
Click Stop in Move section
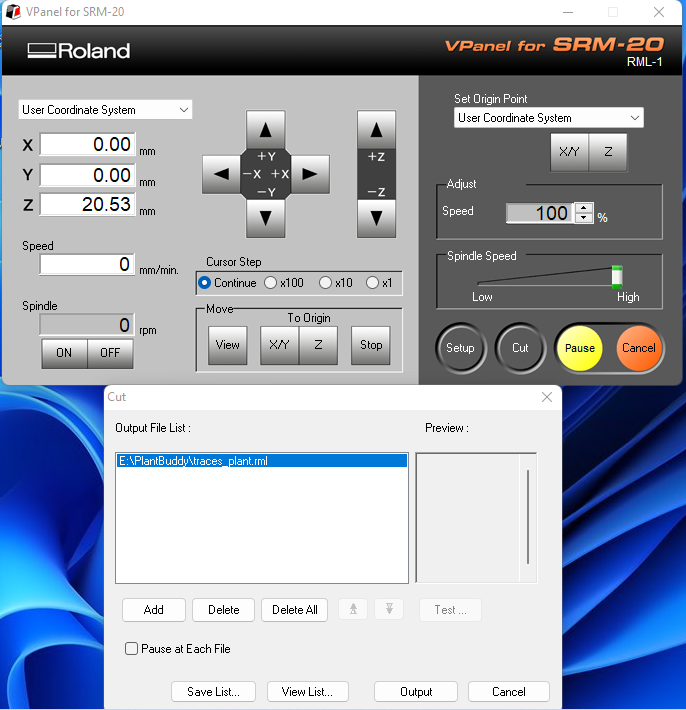(x=371, y=345)
